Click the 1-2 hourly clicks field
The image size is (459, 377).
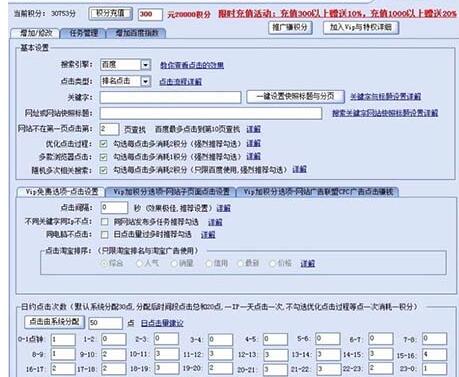point(114,340)
